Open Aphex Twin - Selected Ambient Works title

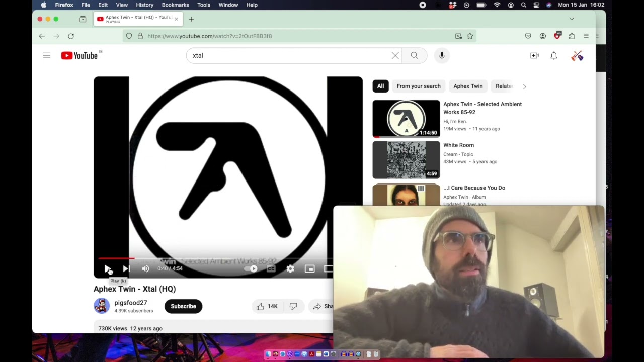point(482,108)
